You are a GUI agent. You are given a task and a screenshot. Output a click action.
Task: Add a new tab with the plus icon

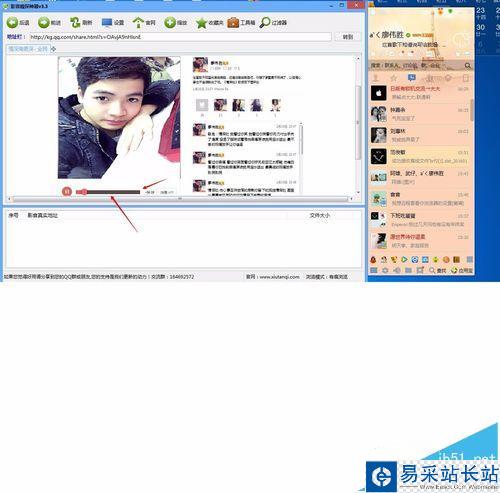(x=53, y=49)
